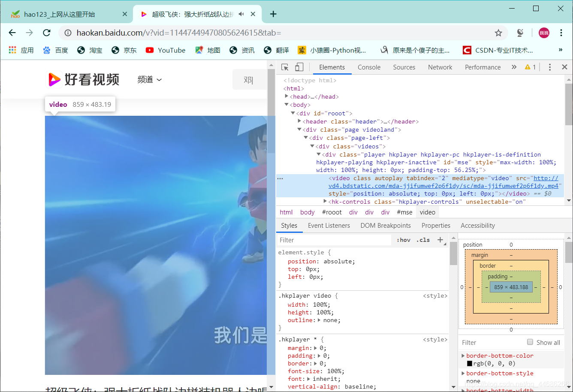Viewport: 573px width, 392px height.
Task: Open the 京东 bookmark
Action: (124, 50)
